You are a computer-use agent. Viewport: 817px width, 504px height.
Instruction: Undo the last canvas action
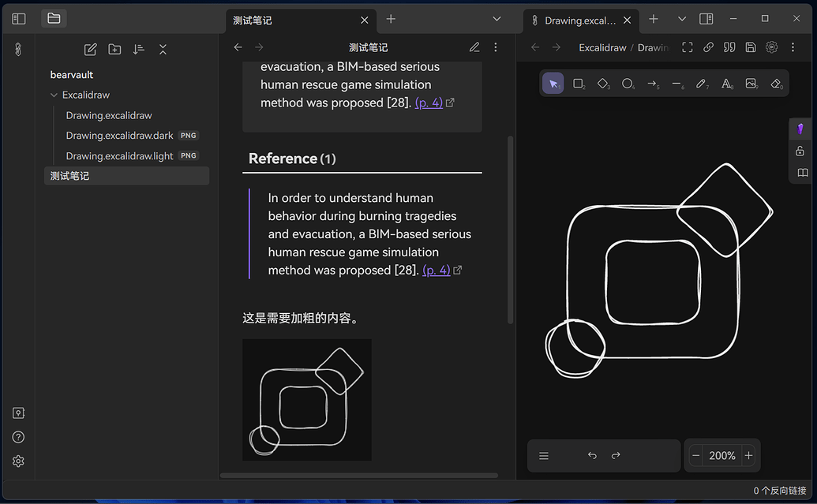(x=591, y=455)
